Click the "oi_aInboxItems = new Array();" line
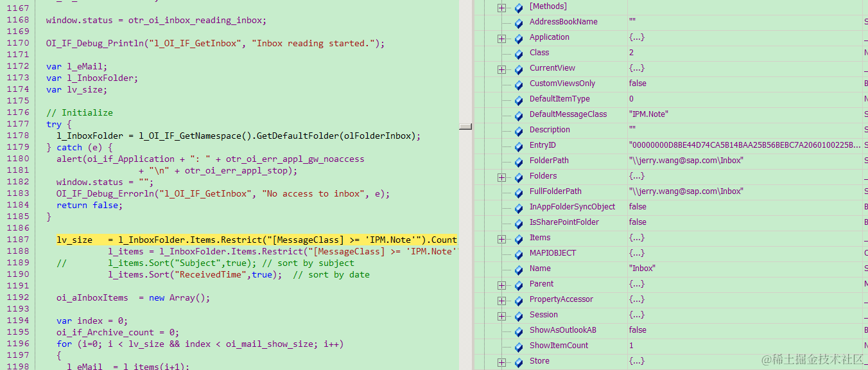Image resolution: width=868 pixels, height=370 pixels. click(x=134, y=297)
